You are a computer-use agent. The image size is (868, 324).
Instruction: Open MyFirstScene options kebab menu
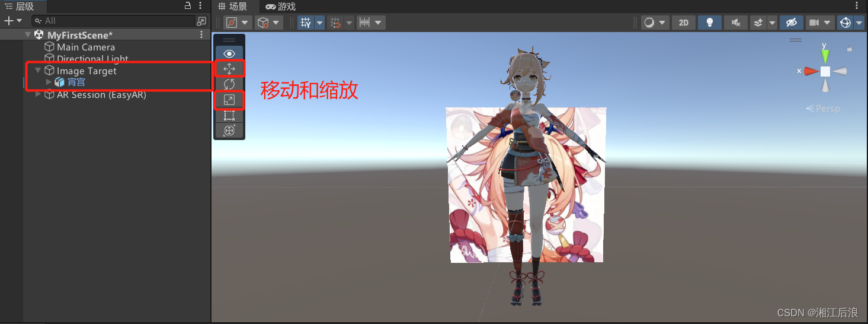coord(201,35)
